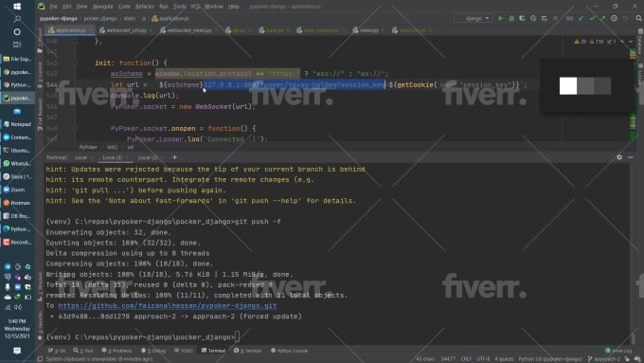Open Search Everywhere magnifier in the toolbar
The width and height of the screenshot is (644, 363).
[x=638, y=18]
